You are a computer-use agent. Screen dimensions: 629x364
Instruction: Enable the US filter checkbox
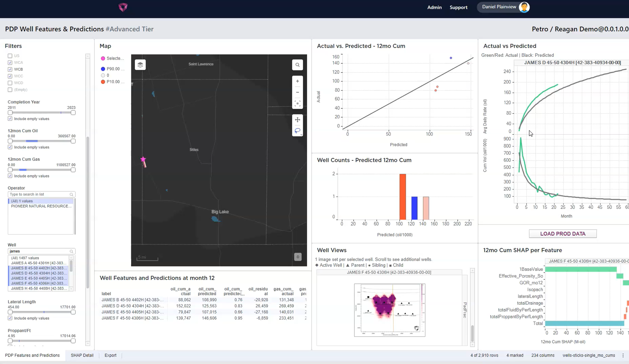[x=10, y=56]
